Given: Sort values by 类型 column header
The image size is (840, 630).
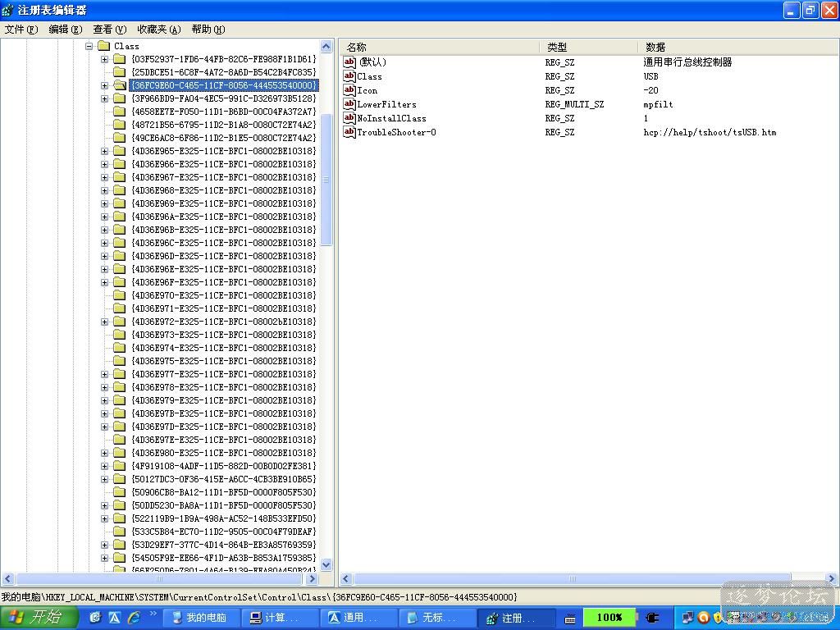Looking at the screenshot, I should coord(589,47).
